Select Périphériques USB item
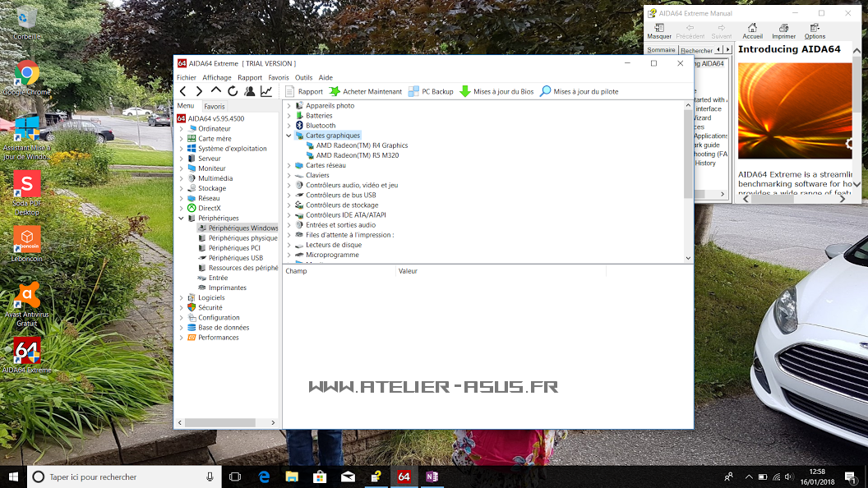 (235, 258)
